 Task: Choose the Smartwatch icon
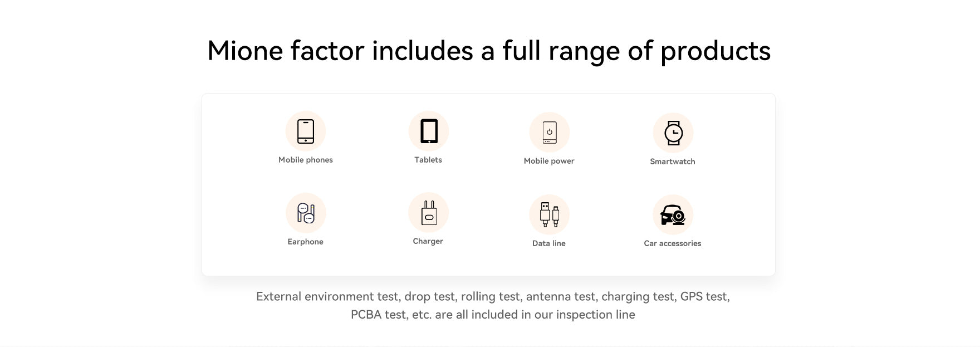tap(673, 133)
